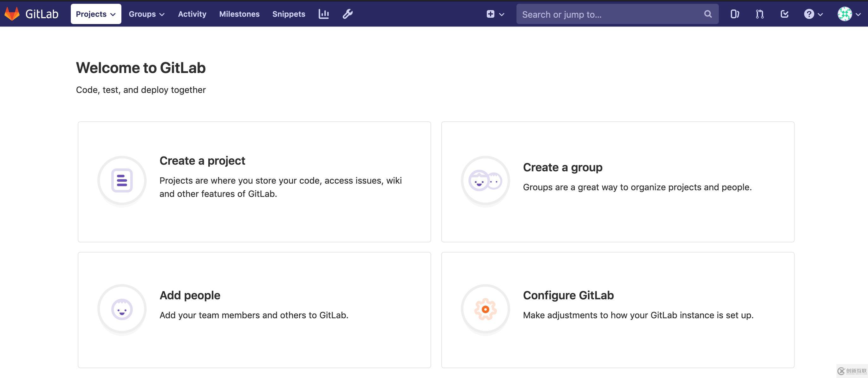Screen dimensions: 868x378
Task: Click the GitLab wordmark text
Action: (x=42, y=14)
